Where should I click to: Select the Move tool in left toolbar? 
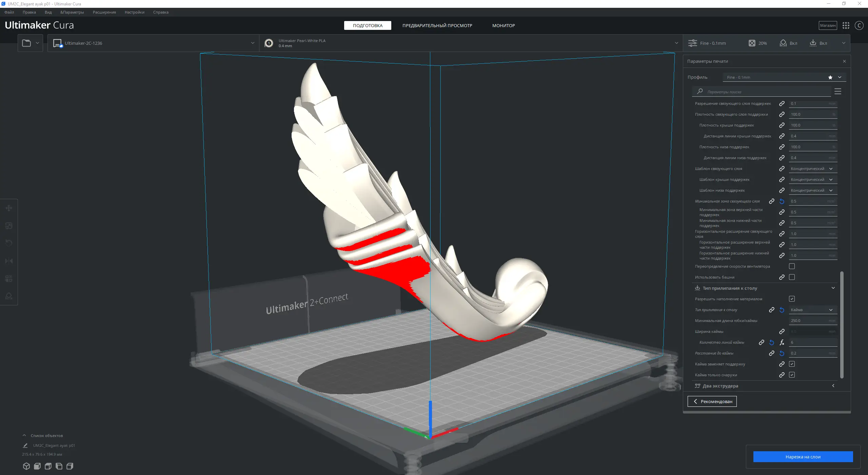click(9, 208)
